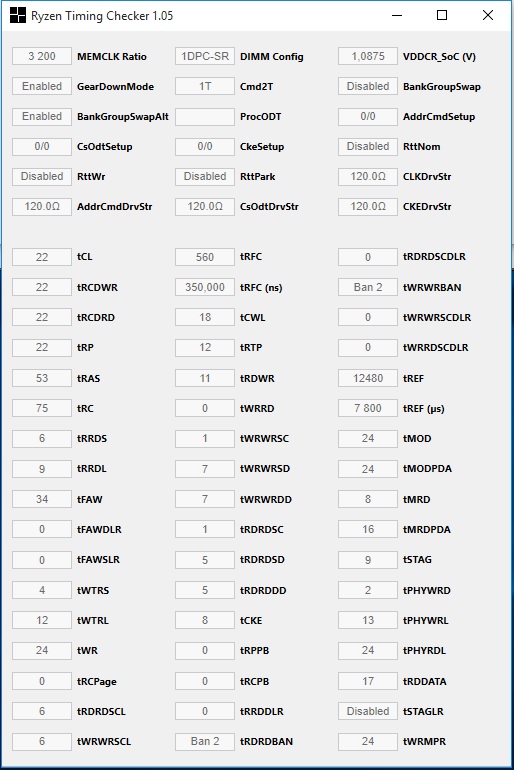Screen dimensions: 514x770
Task: Click the tWRWRSCL label text
Action: (104, 741)
